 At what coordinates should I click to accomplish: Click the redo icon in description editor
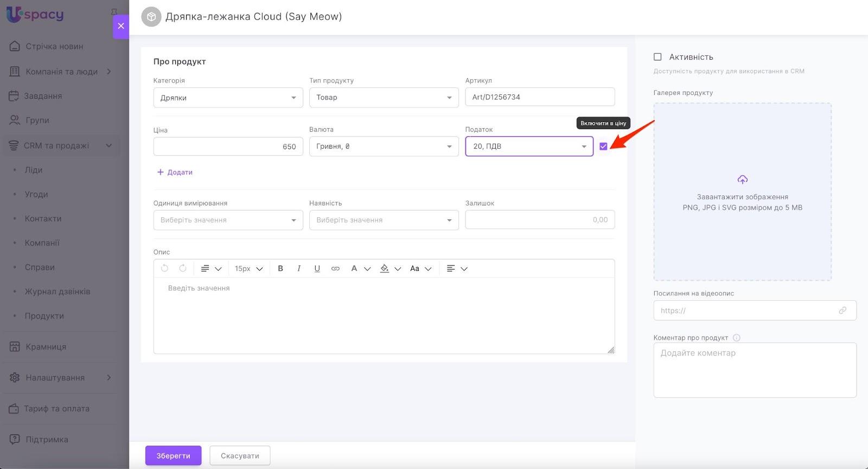click(x=183, y=269)
